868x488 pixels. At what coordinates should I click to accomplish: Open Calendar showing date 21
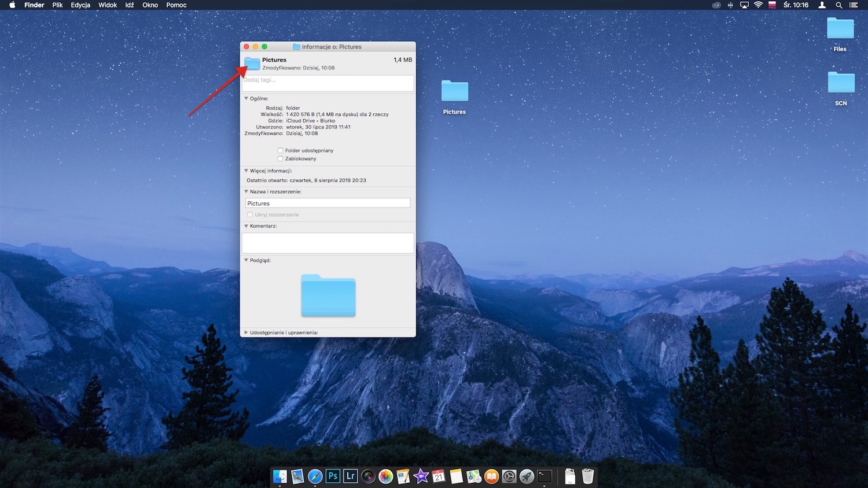tap(439, 476)
